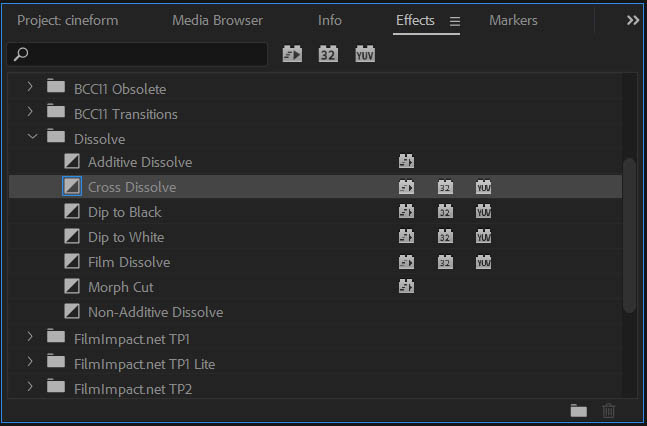Viewport: 647px width, 426px height.
Task: Click Cross Dissolve's YUV badge
Action: [484, 187]
